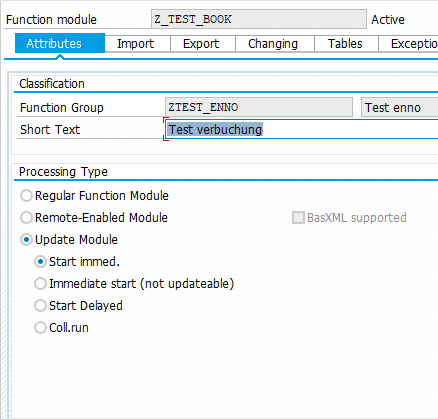This screenshot has height=419, width=438.
Task: Click the Active status text
Action: pyautogui.click(x=388, y=20)
